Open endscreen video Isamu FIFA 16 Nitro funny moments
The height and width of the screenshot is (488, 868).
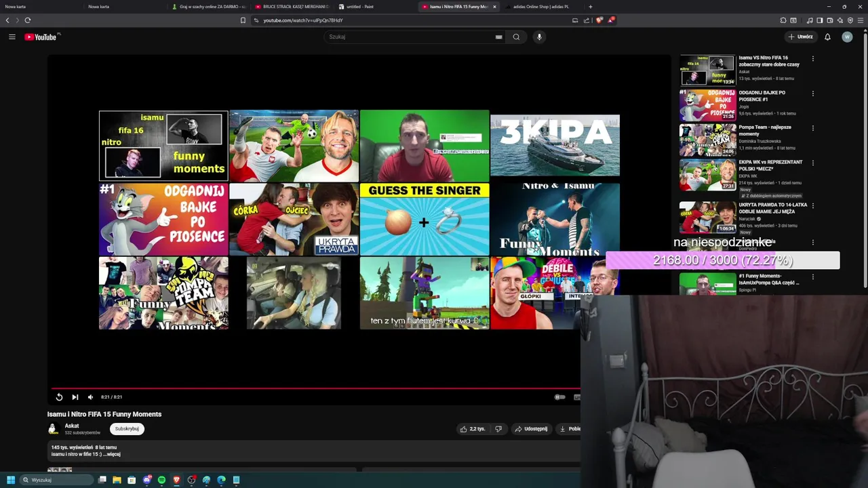[163, 146]
